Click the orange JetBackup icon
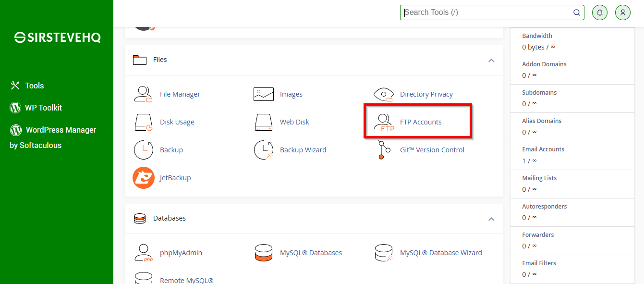 click(143, 178)
